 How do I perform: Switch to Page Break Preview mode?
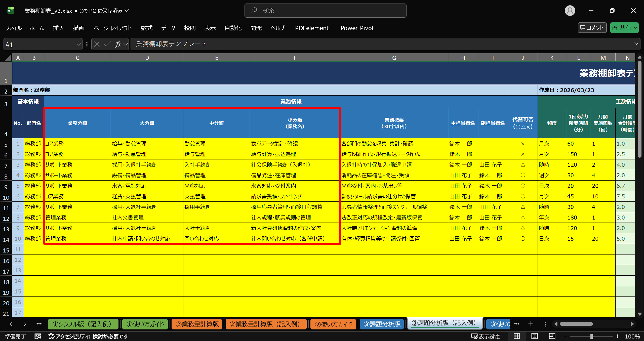click(x=552, y=336)
